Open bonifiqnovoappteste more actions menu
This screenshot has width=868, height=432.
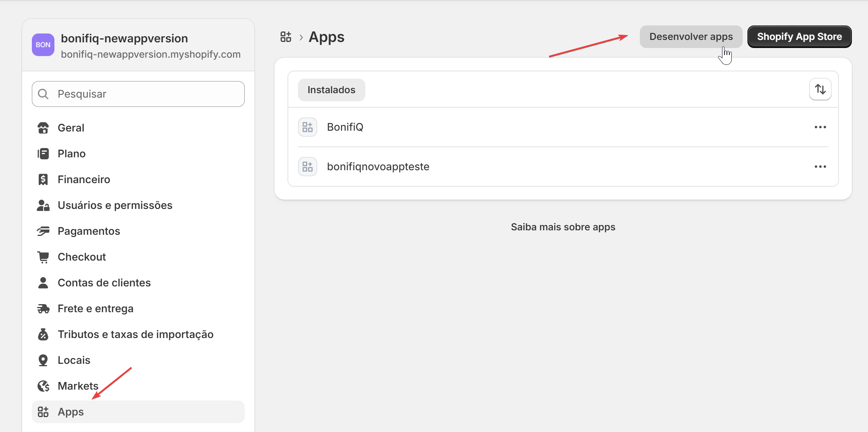tap(820, 167)
